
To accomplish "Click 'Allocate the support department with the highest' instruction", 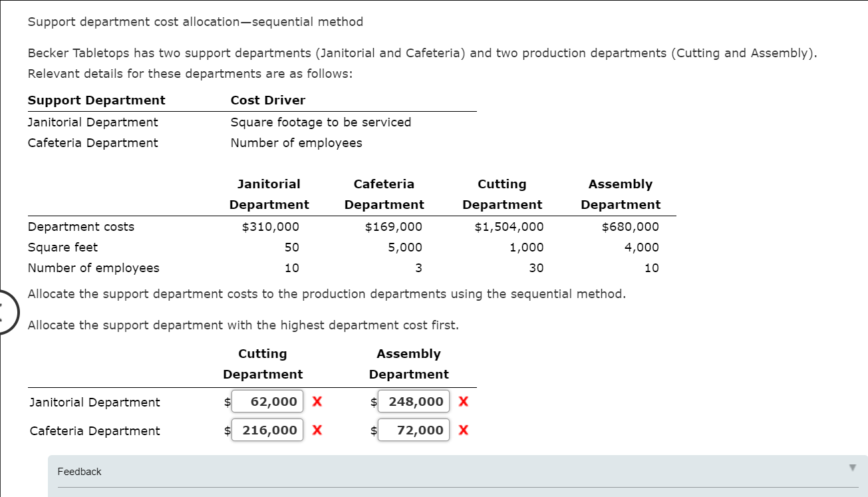I will [x=243, y=325].
